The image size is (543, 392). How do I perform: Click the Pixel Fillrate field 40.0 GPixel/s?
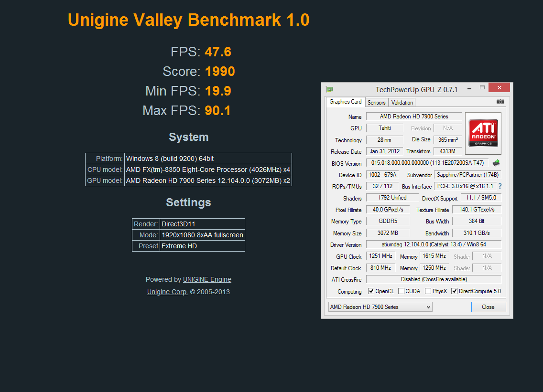[x=388, y=210]
